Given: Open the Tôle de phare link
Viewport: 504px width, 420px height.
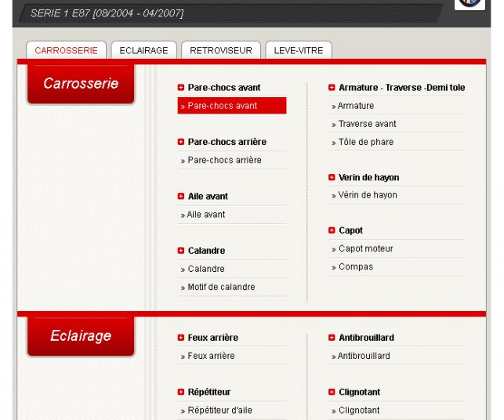Looking at the screenshot, I should tap(366, 142).
